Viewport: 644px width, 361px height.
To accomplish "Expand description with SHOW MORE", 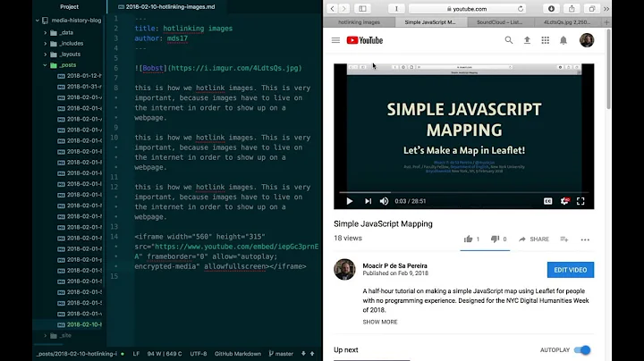I will click(x=380, y=322).
